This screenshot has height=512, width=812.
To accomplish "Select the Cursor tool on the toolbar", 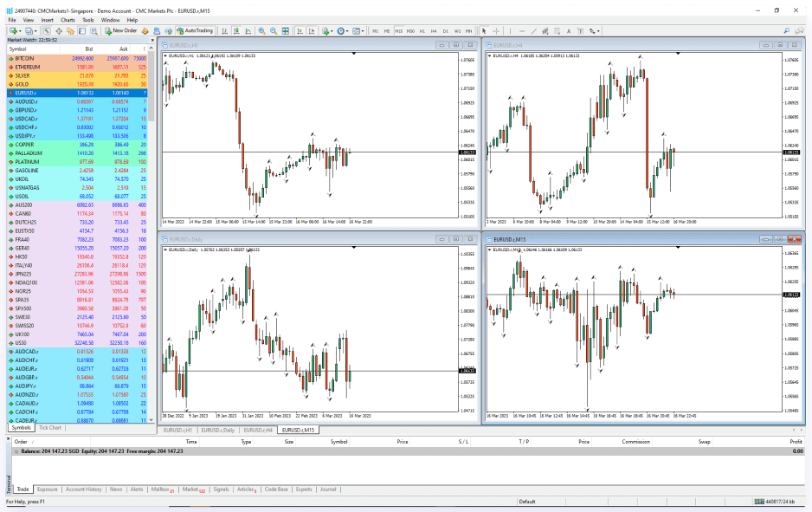I will (x=484, y=31).
